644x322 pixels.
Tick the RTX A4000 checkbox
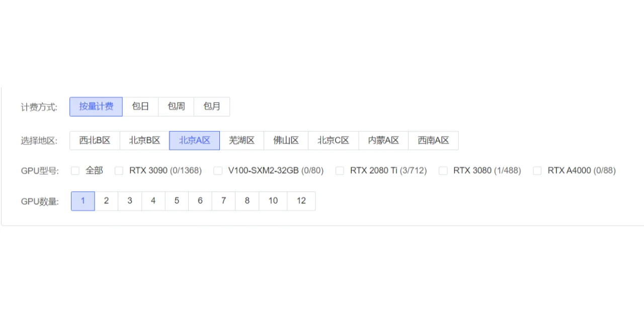tap(537, 171)
